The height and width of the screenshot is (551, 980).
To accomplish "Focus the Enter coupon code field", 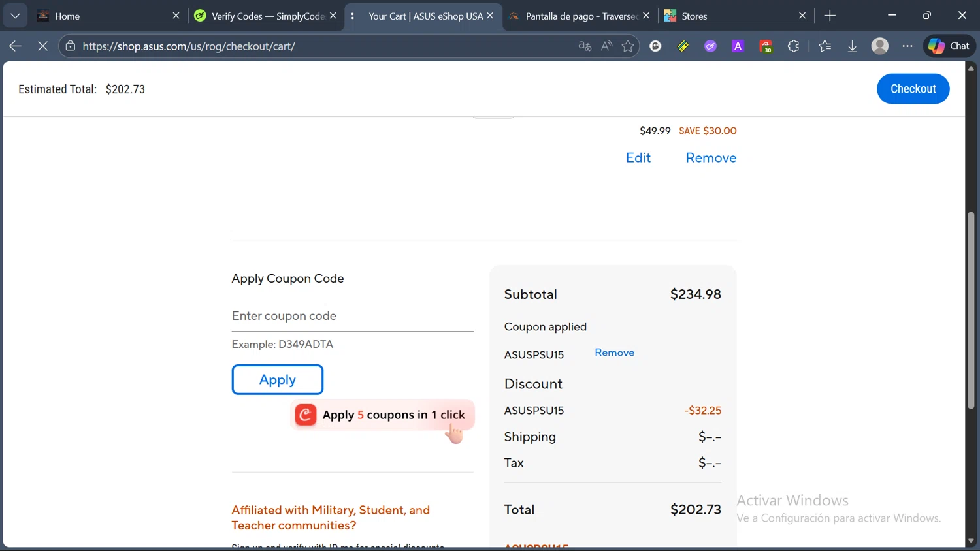I will [x=352, y=316].
